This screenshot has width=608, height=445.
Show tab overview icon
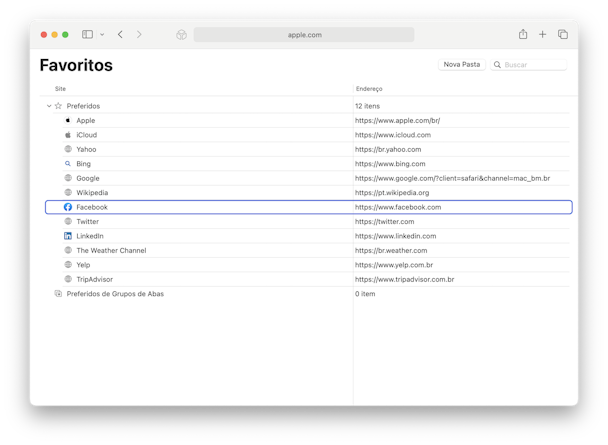pos(563,34)
